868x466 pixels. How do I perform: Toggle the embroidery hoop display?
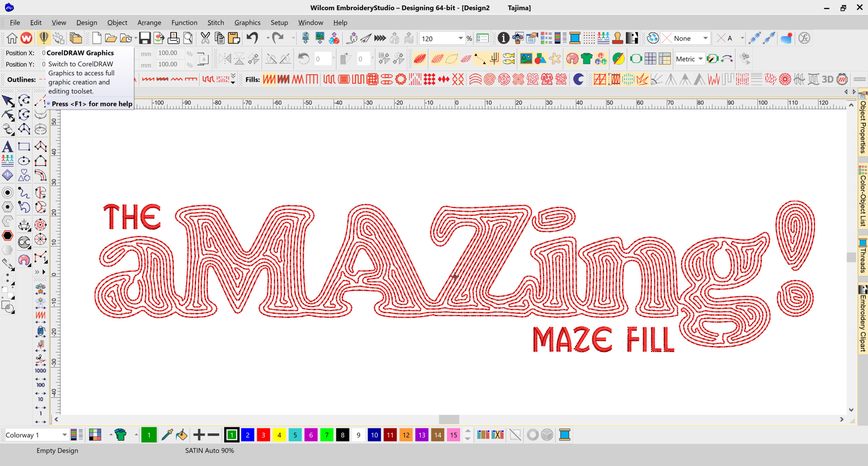tap(636, 58)
